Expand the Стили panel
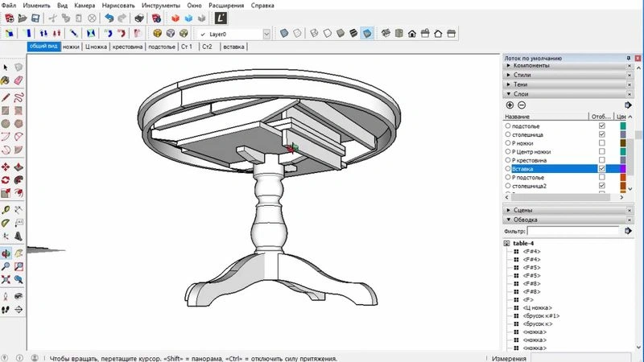This screenshot has height=362, width=644. 508,75
